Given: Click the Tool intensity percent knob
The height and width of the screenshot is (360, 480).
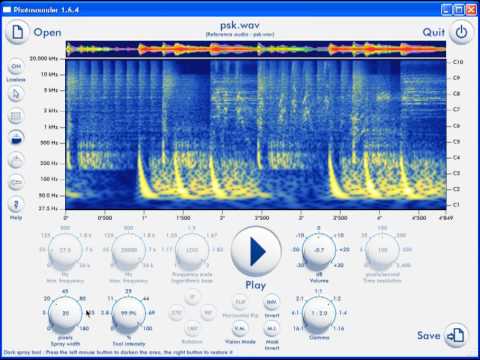Looking at the screenshot, I should 129,313.
